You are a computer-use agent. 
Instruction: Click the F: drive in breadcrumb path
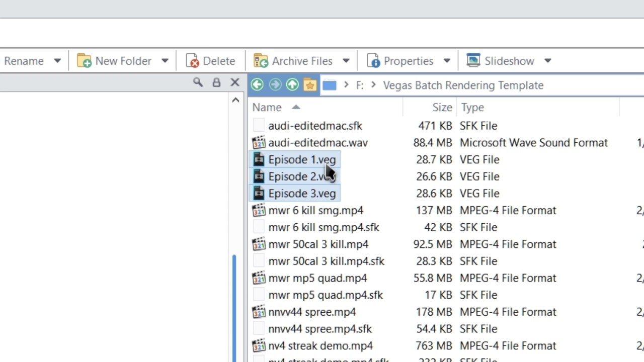(360, 85)
